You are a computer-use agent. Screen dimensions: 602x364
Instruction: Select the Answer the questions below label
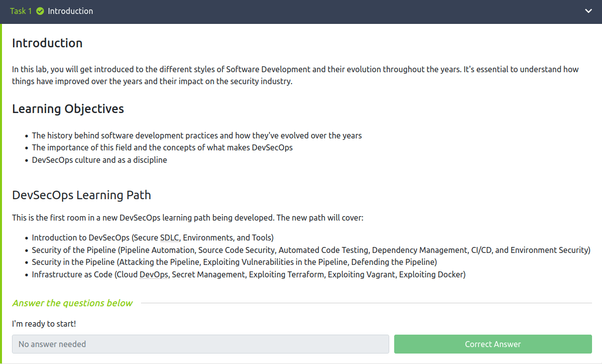(x=72, y=303)
